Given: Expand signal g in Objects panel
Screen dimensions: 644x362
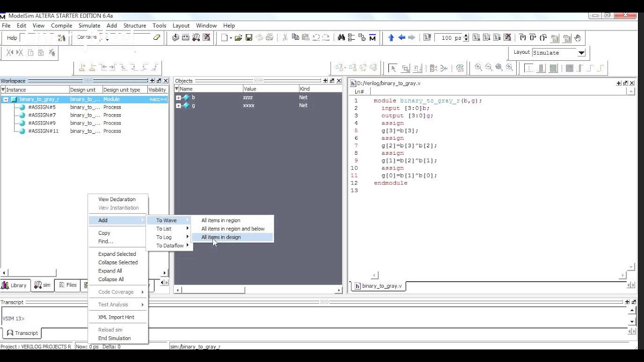Looking at the screenshot, I should tap(178, 106).
